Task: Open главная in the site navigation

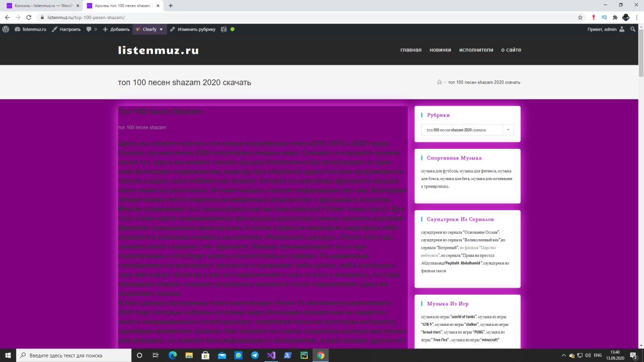Action: [411, 50]
